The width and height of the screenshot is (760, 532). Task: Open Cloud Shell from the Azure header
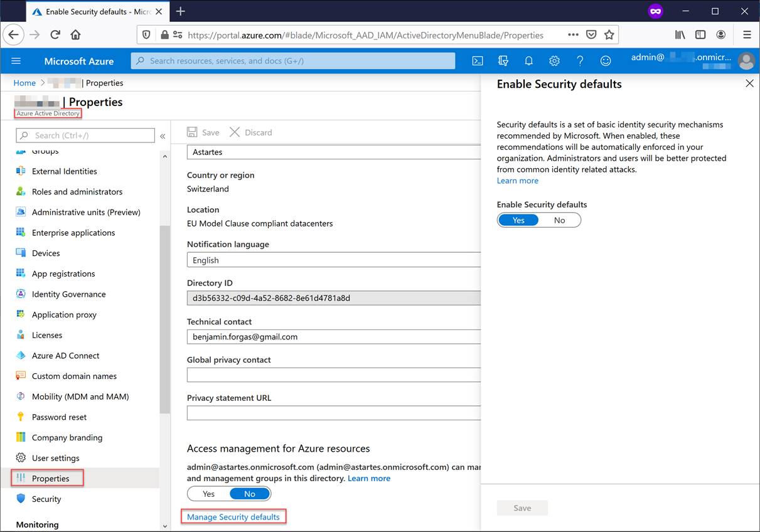(x=478, y=61)
